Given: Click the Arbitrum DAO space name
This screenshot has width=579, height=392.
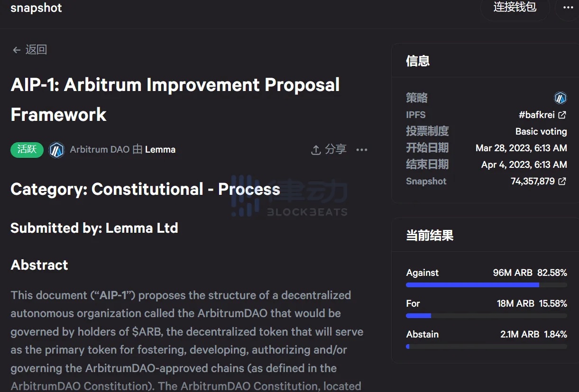Looking at the screenshot, I should coord(100,149).
